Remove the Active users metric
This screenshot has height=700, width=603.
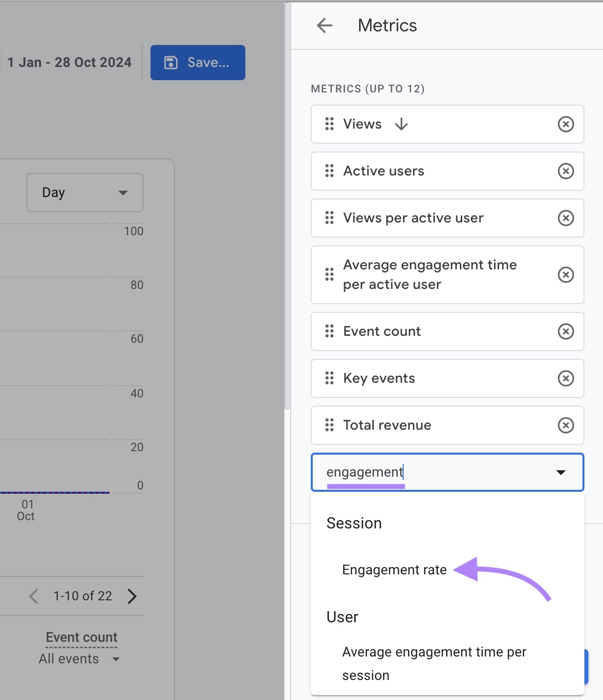point(565,171)
